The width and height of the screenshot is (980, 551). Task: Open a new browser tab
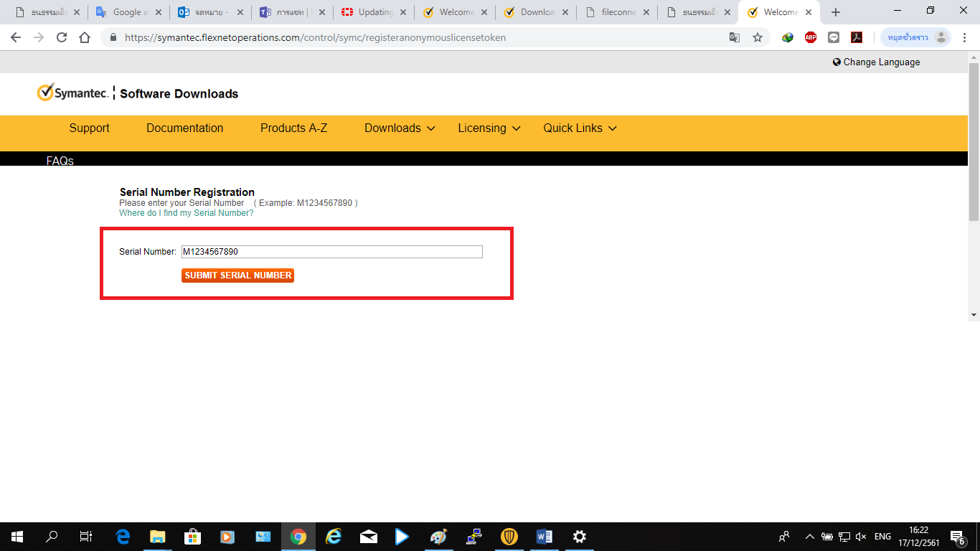[835, 12]
